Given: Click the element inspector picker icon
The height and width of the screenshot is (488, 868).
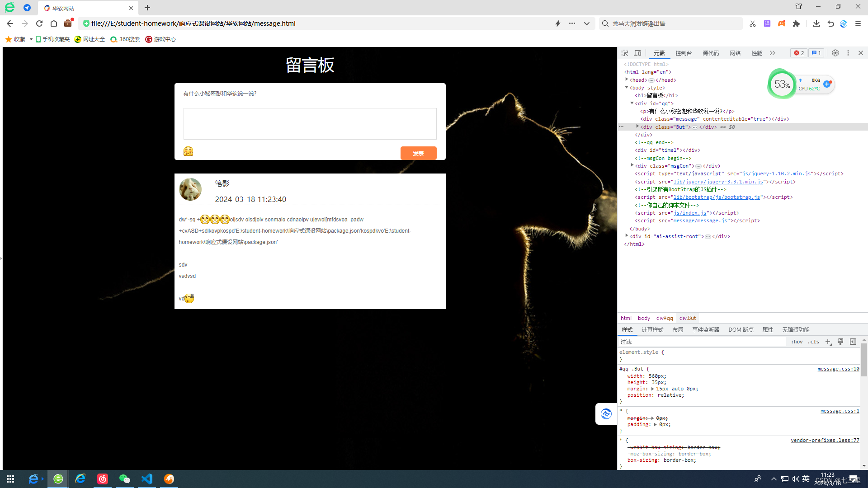Looking at the screenshot, I should pos(625,53).
